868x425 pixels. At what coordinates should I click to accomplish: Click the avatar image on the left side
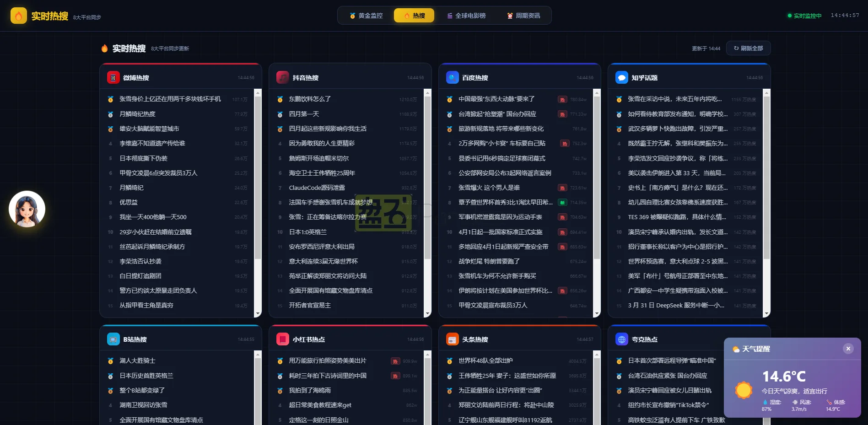click(27, 209)
